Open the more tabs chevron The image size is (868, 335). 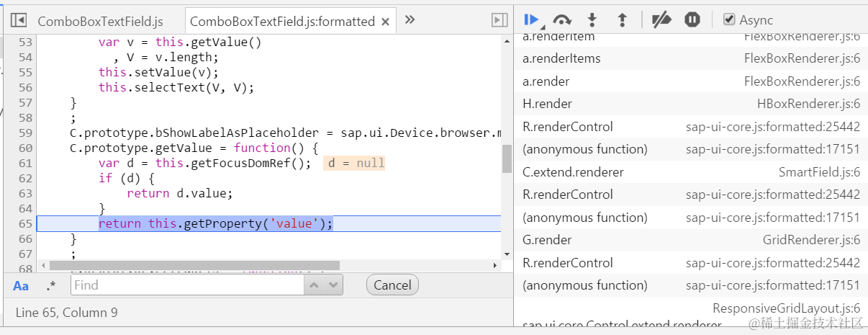coord(410,19)
